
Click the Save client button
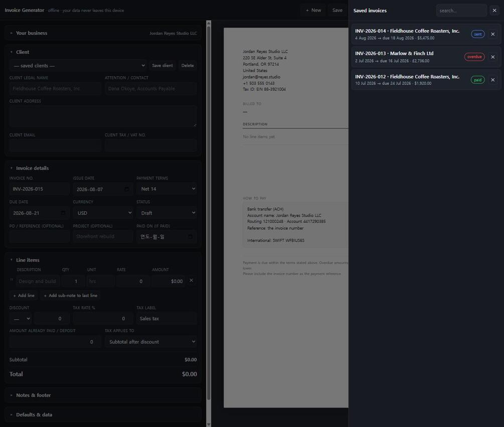coord(162,66)
